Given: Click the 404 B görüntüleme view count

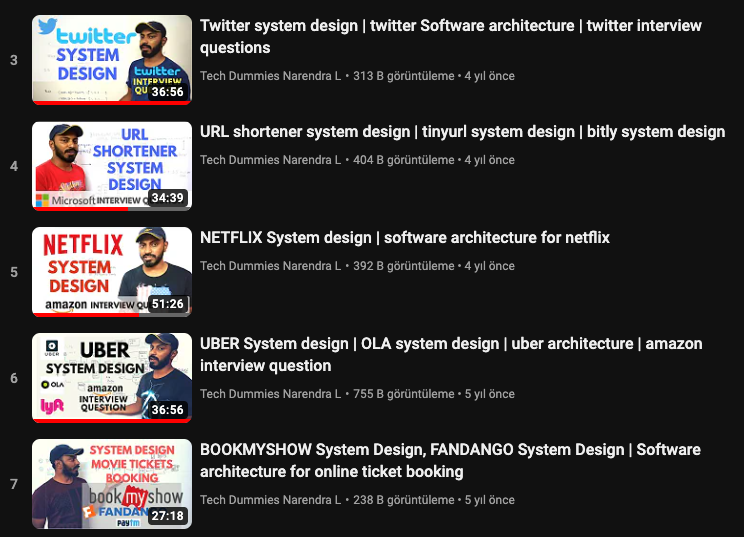Looking at the screenshot, I should tap(404, 160).
